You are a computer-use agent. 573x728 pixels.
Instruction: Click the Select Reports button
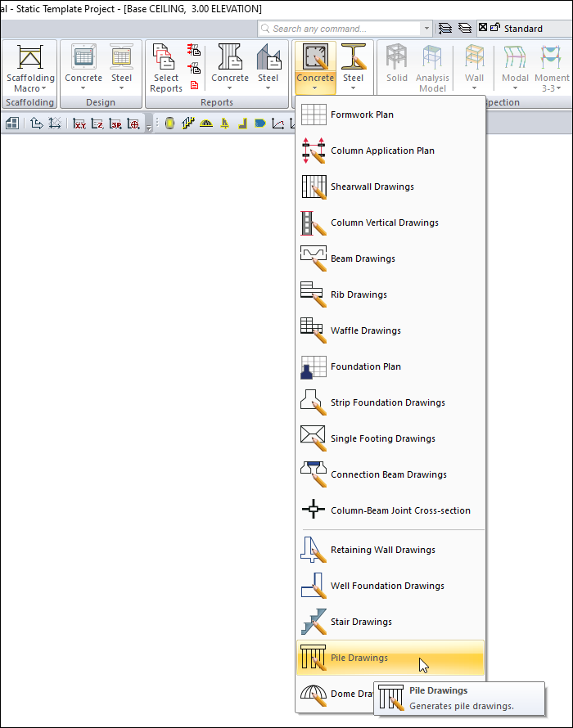166,68
